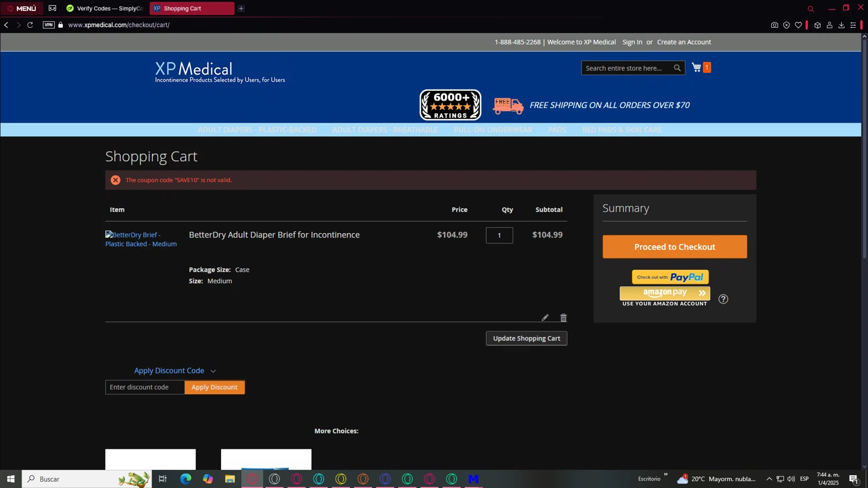The width and height of the screenshot is (868, 488).
Task: Collapse the Apply Discount Code section
Action: tap(175, 371)
